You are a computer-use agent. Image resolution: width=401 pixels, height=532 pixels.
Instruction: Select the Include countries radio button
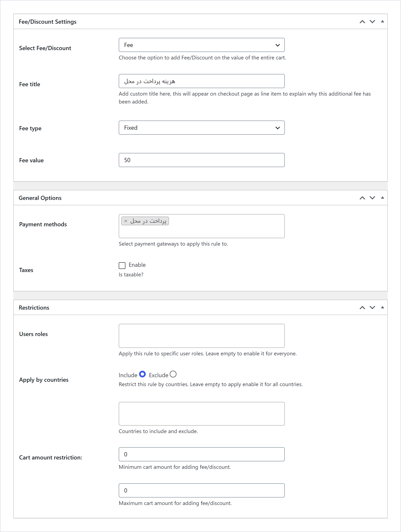point(142,374)
